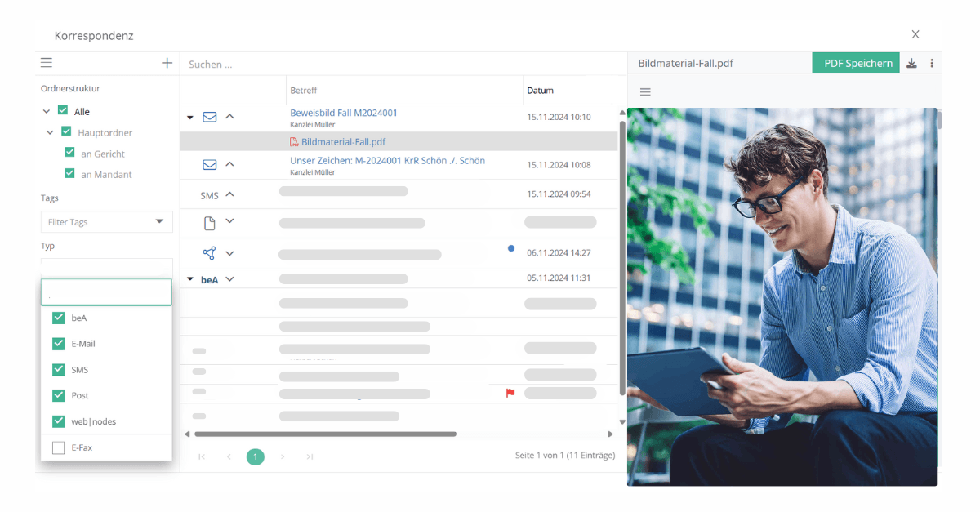980x512 pixels.
Task: Open the three-dot menu beside the download icon
Action: [x=932, y=62]
